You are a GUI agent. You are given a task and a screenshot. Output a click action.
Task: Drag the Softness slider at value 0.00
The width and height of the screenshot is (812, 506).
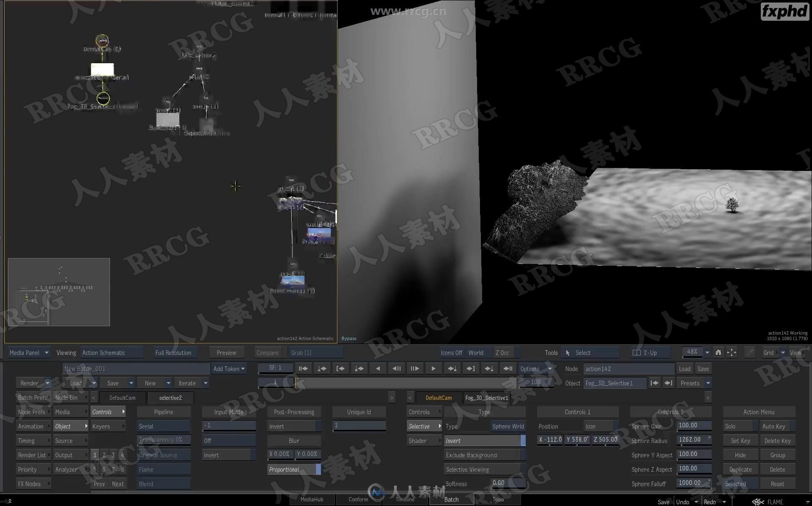pyautogui.click(x=497, y=483)
